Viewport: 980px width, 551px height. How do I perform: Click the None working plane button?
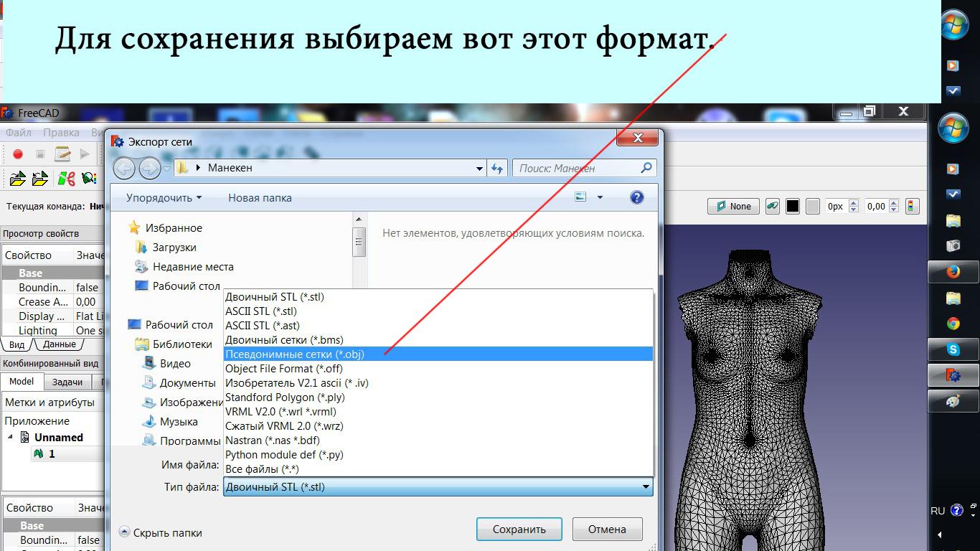click(733, 206)
